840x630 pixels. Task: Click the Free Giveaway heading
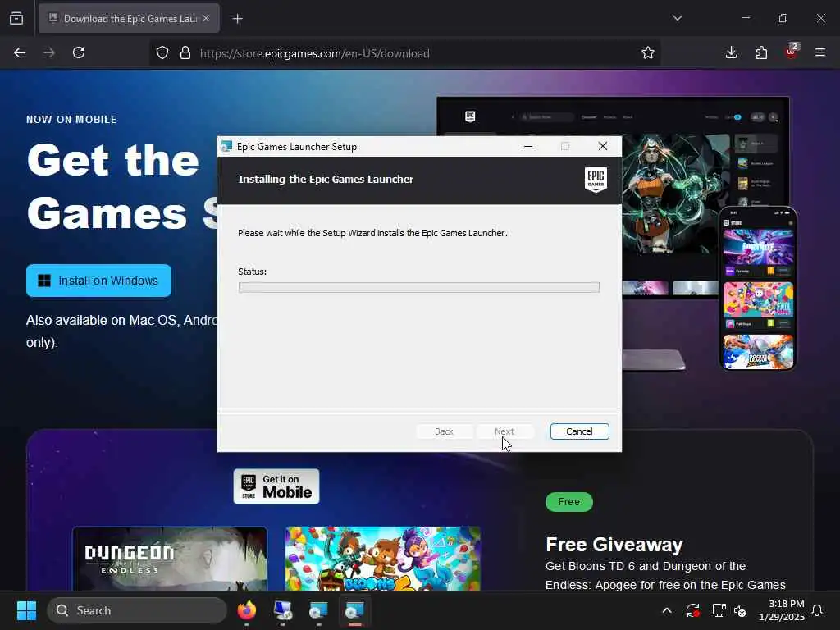(614, 545)
